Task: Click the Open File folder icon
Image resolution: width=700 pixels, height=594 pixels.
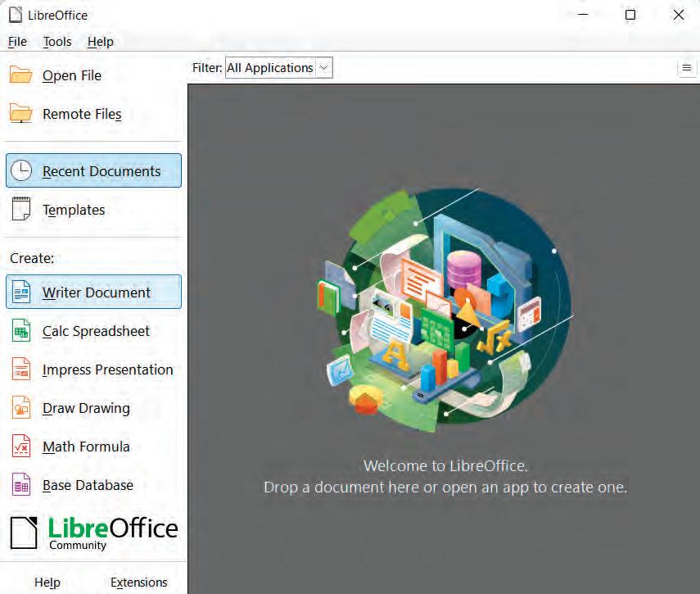Action: 21,75
